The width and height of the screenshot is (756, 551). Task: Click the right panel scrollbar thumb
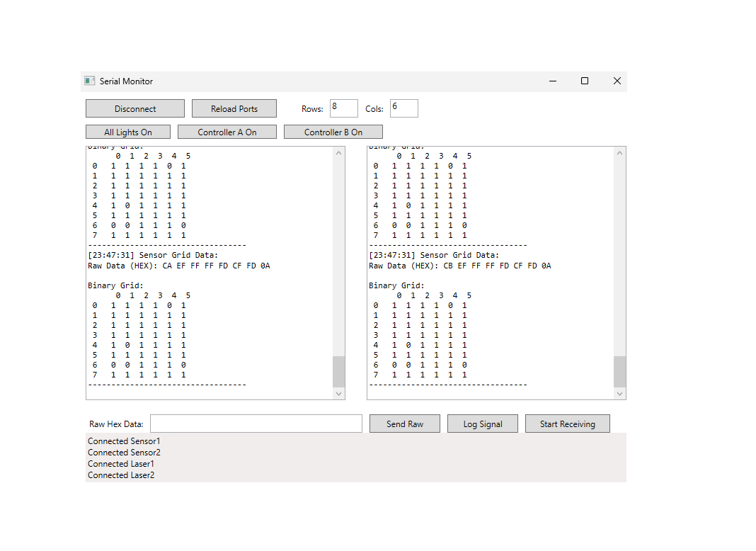(619, 370)
